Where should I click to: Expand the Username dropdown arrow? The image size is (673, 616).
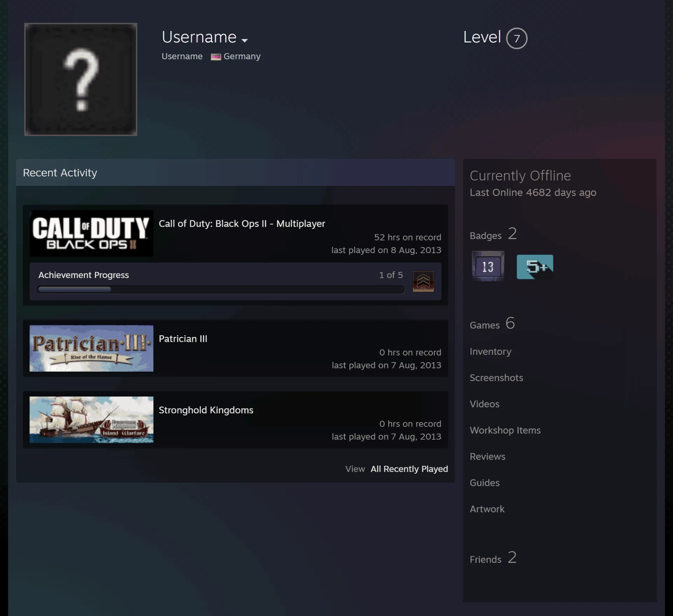[245, 40]
